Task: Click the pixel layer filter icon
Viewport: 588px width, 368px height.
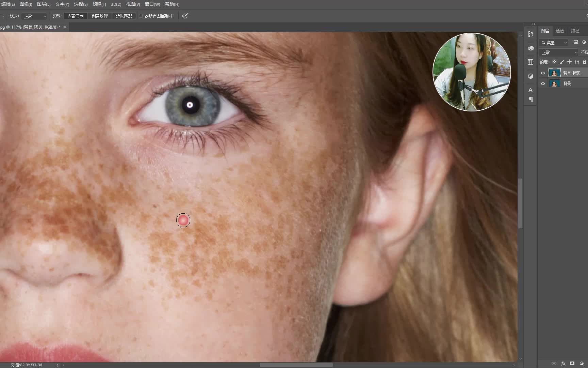Action: click(x=576, y=42)
